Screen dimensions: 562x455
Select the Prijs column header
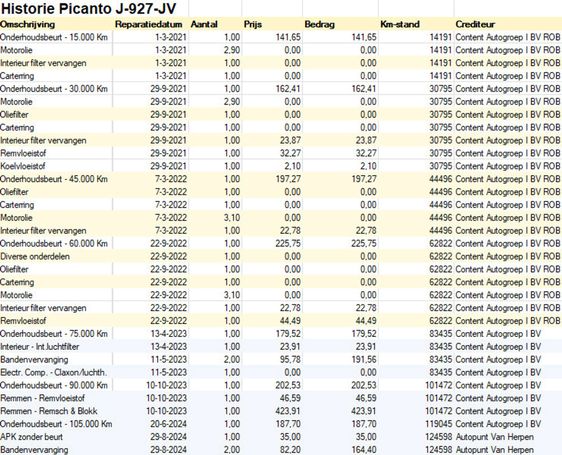coord(253,24)
